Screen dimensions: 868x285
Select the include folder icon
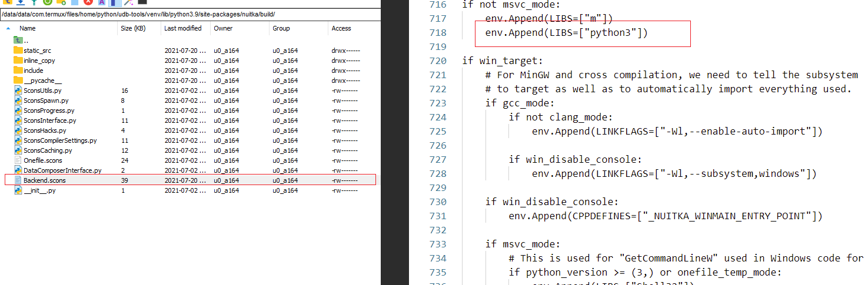18,71
